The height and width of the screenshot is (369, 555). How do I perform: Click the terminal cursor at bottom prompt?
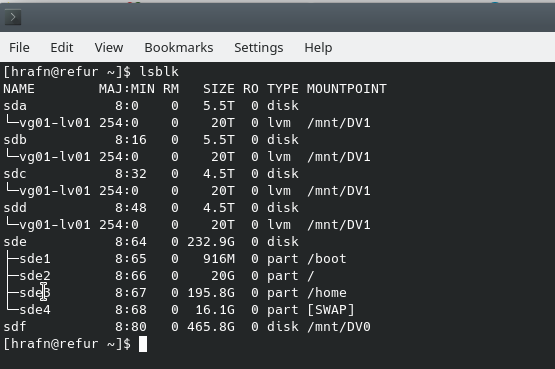pyautogui.click(x=143, y=344)
